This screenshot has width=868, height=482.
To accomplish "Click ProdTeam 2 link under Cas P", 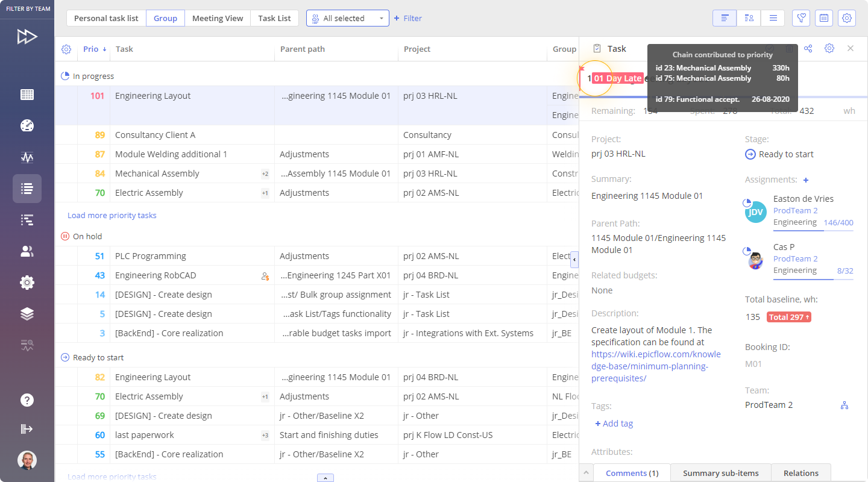I will tap(795, 259).
